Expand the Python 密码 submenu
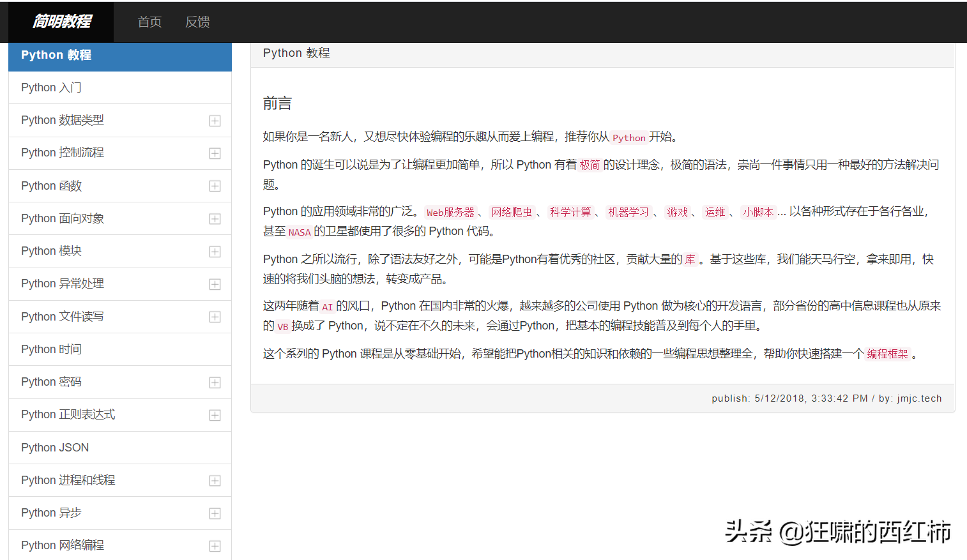Viewport: 967px width, 560px height. pyautogui.click(x=215, y=382)
